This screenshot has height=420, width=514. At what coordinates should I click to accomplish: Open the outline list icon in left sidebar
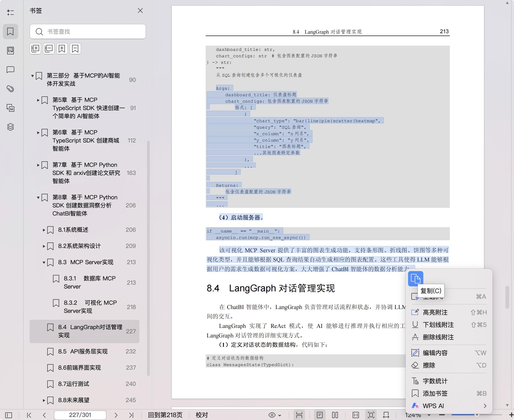(10, 12)
